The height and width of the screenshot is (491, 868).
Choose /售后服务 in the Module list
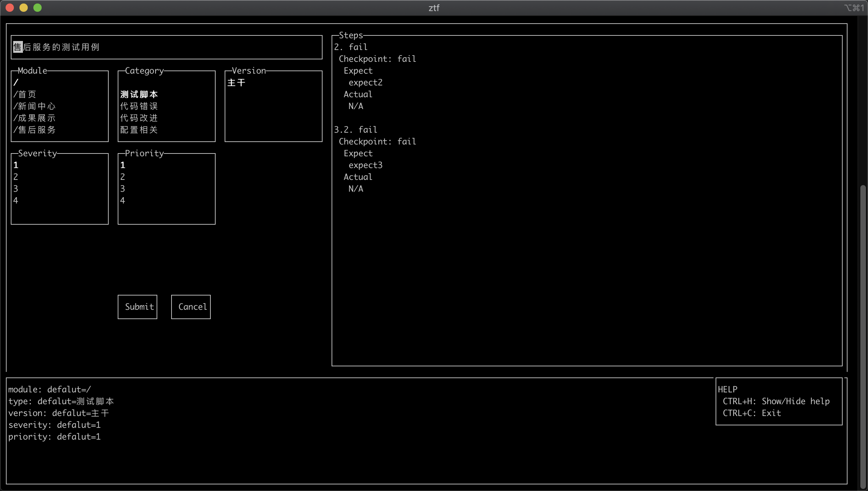tap(34, 130)
